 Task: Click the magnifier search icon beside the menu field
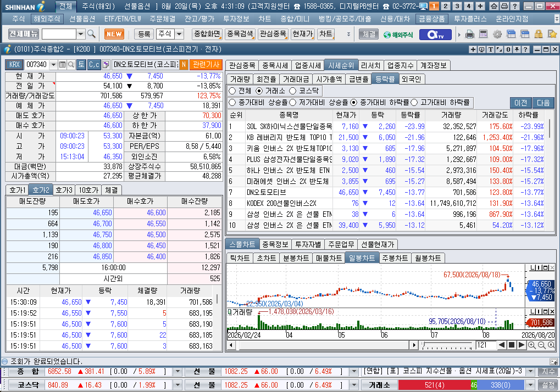91,34
